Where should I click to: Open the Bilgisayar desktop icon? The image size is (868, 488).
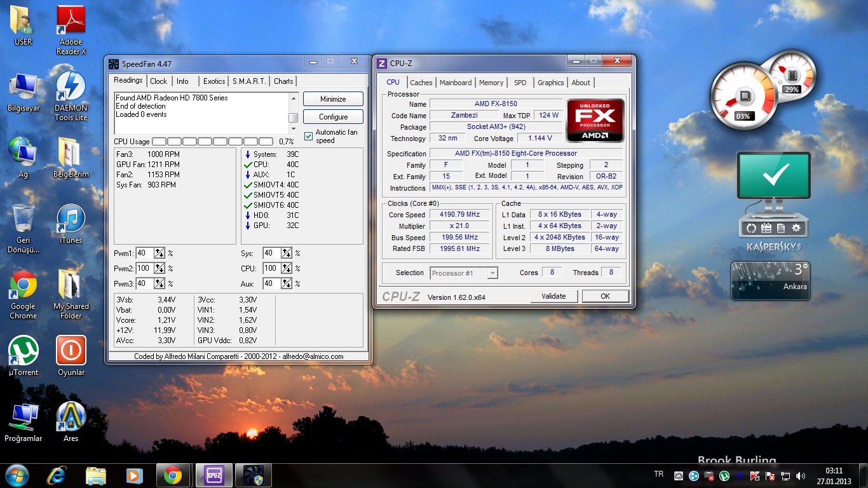[23, 92]
